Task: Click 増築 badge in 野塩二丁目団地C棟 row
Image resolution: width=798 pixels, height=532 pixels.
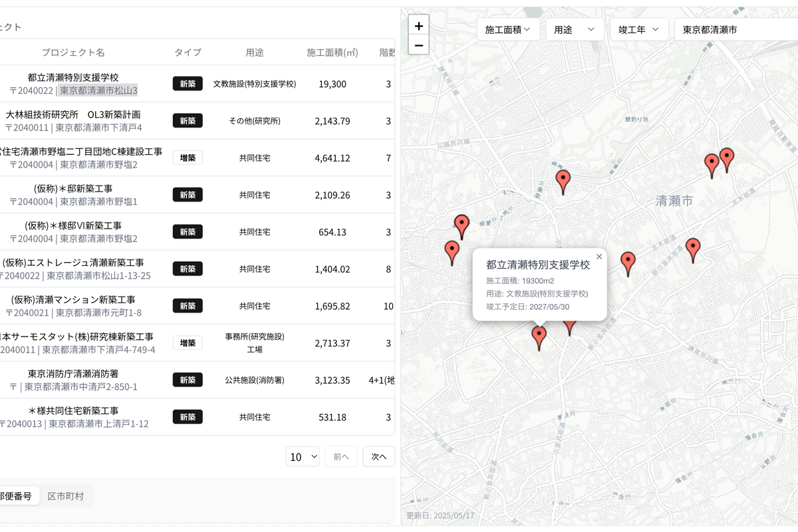Action: (x=188, y=158)
